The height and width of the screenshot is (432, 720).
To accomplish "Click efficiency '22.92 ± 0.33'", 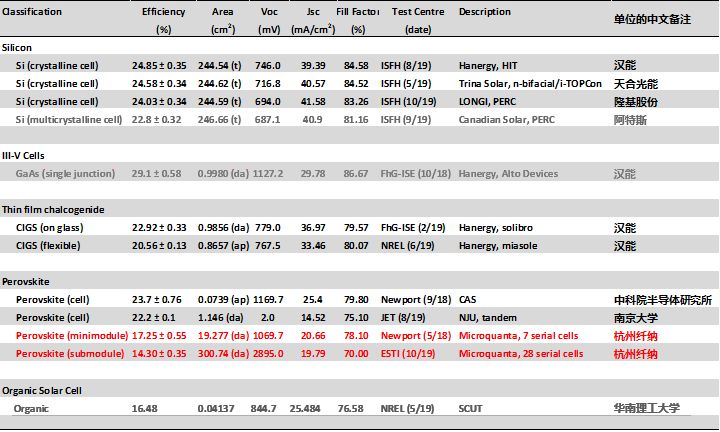I will coord(159,228).
